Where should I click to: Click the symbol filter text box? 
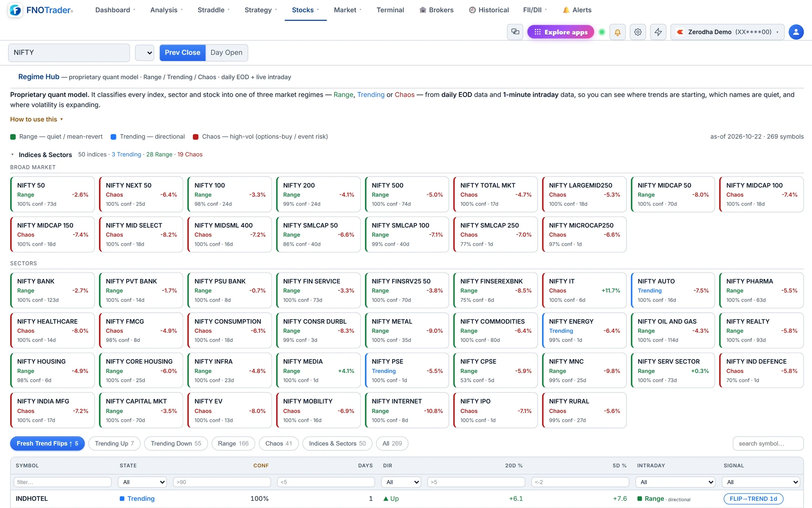(63, 482)
